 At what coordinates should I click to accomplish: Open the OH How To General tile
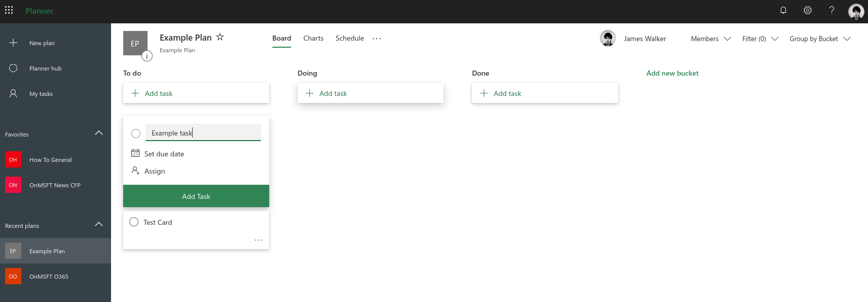pyautogui.click(x=13, y=159)
